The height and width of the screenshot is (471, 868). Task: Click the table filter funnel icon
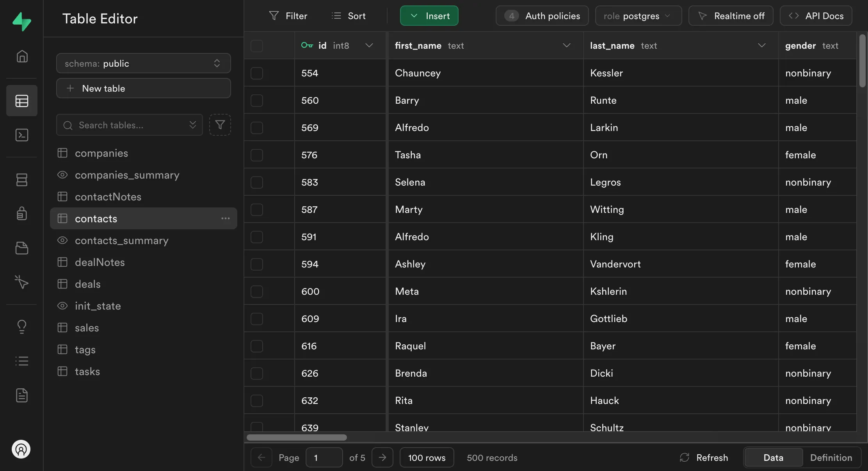(220, 125)
